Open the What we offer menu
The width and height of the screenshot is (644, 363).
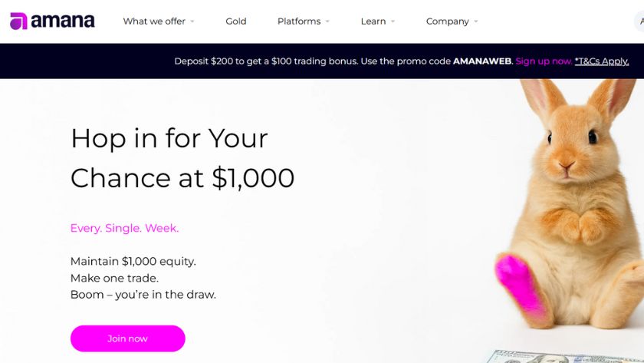click(x=154, y=21)
